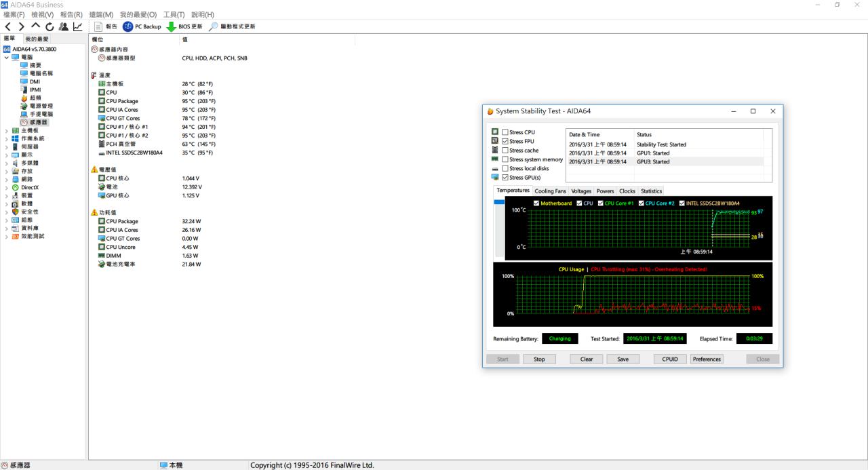Refresh the sensor page via the circular arrow
The width and height of the screenshot is (868, 470).
click(50, 26)
